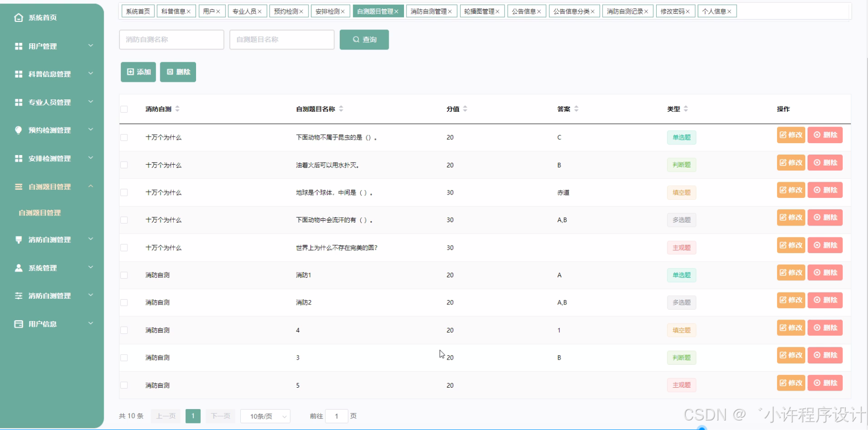The image size is (868, 430).
Task: Focus the 消防自测名称 search field
Action: (x=171, y=39)
